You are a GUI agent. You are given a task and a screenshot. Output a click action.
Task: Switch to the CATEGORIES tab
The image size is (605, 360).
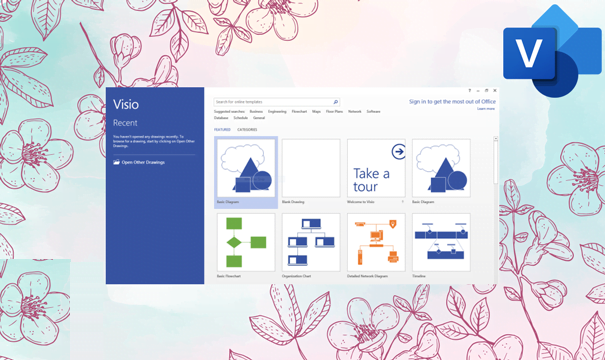pos(247,130)
